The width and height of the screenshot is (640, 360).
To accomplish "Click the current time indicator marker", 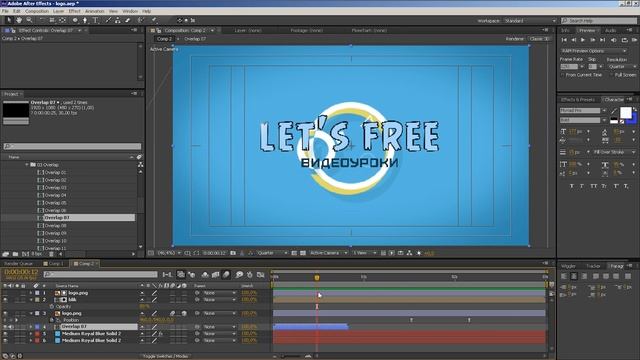I will 317,278.
